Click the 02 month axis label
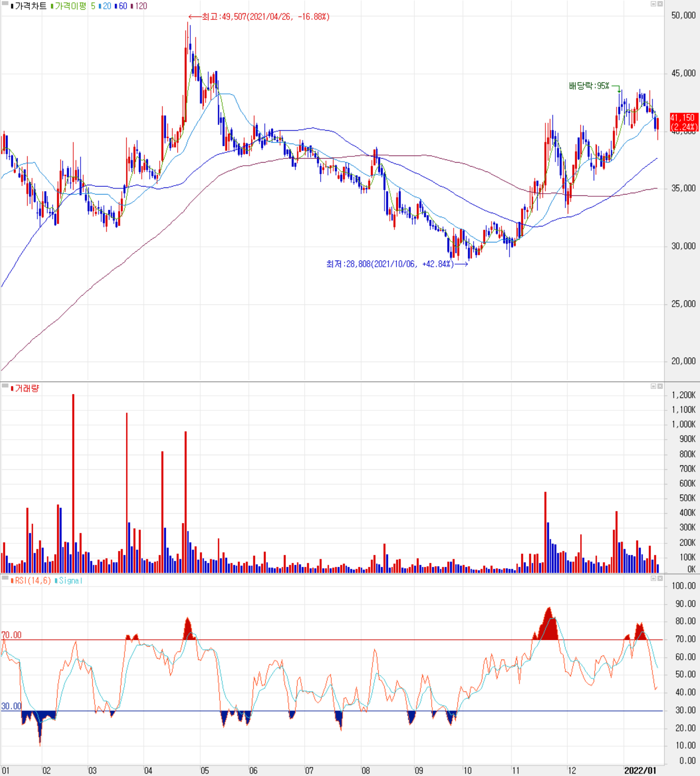This screenshot has height=776, width=700. [47, 771]
